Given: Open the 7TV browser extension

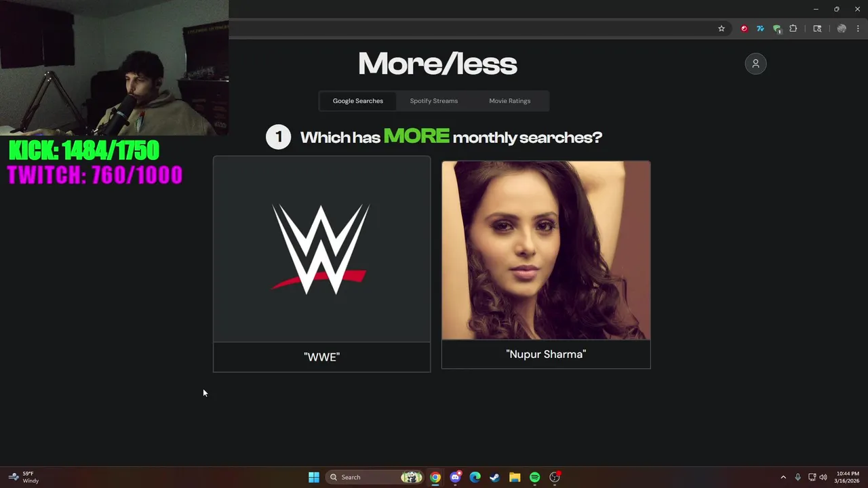Looking at the screenshot, I should pos(760,28).
